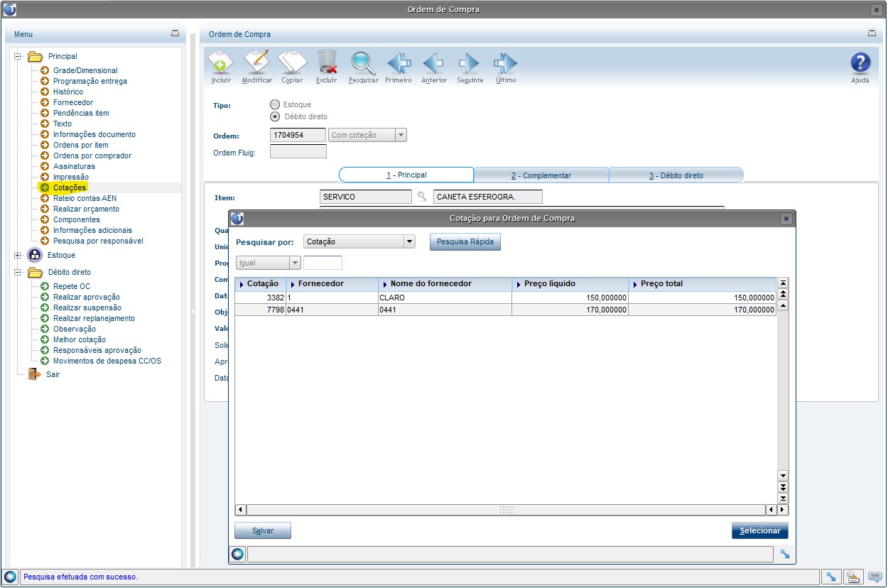
Task: Sort by Preço líquido column header
Action: 570,284
